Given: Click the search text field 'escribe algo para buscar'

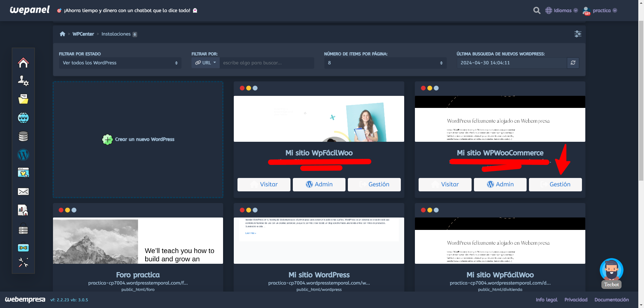Looking at the screenshot, I should pyautogui.click(x=267, y=63).
